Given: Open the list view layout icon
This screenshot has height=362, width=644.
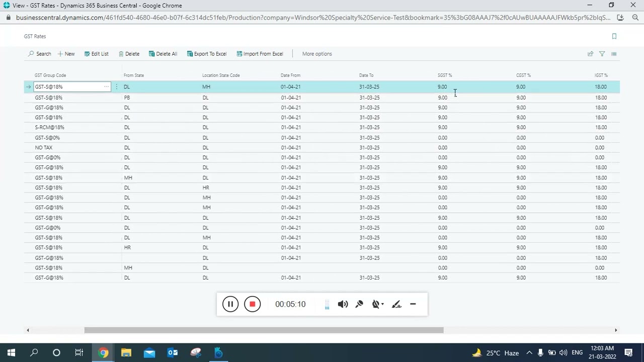Looking at the screenshot, I should 613,54.
